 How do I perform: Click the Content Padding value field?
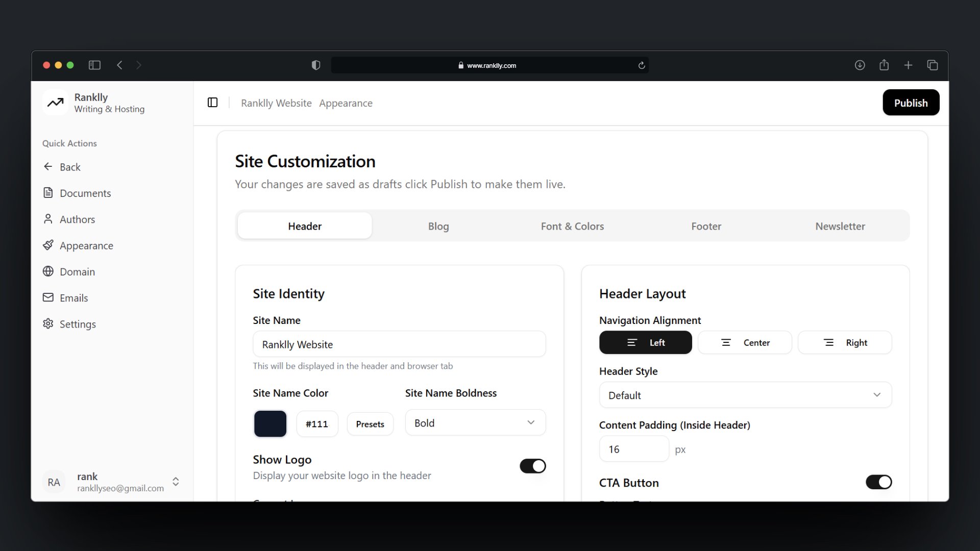point(634,449)
